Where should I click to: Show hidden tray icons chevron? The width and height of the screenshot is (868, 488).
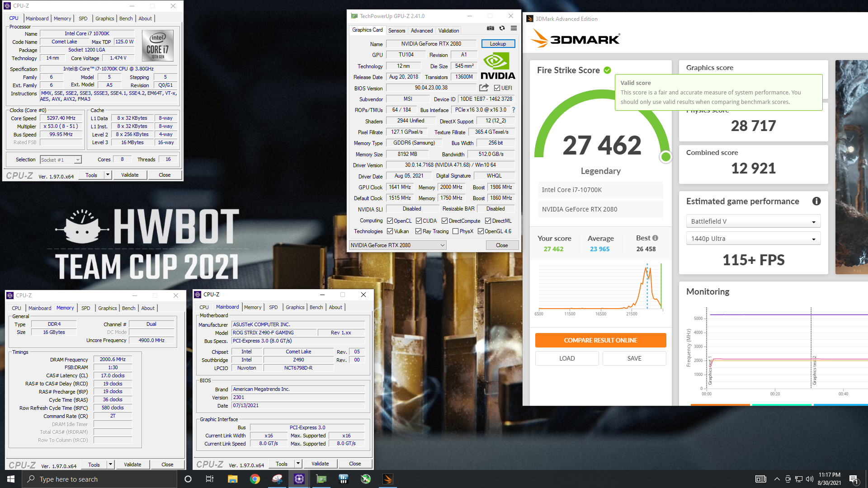pos(777,479)
